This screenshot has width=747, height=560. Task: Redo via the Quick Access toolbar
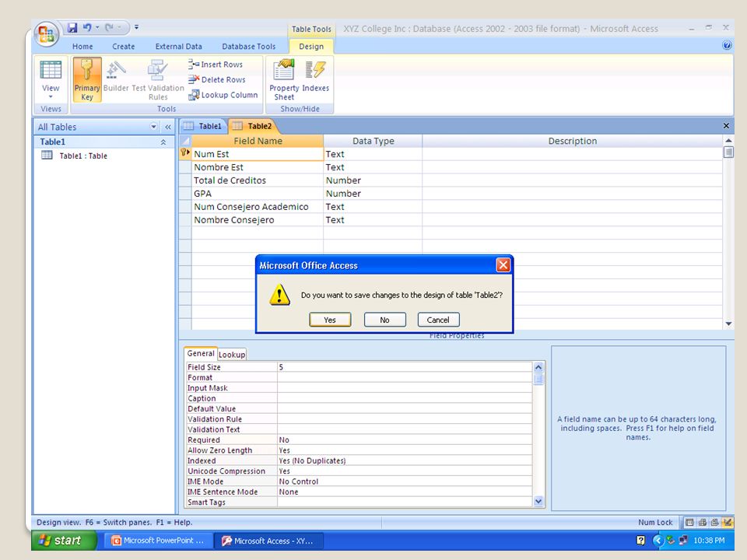click(x=109, y=28)
